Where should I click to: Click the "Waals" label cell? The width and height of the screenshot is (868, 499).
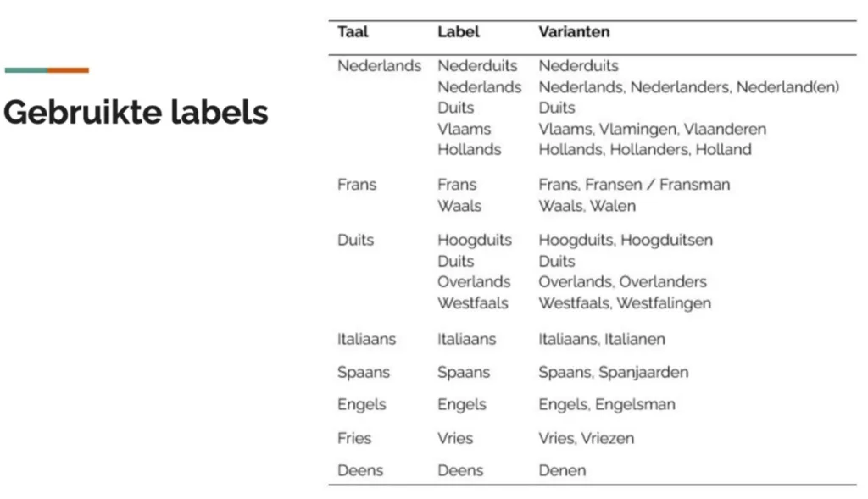(459, 206)
